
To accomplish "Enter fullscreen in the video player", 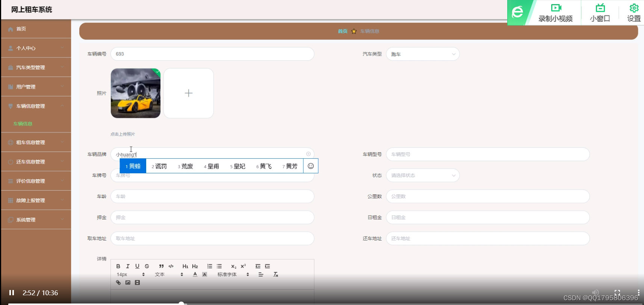I will (617, 293).
